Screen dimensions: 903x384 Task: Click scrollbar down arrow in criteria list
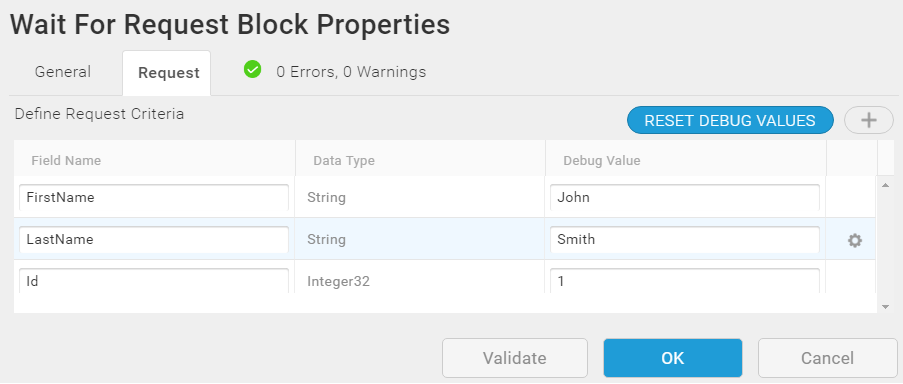(x=885, y=307)
